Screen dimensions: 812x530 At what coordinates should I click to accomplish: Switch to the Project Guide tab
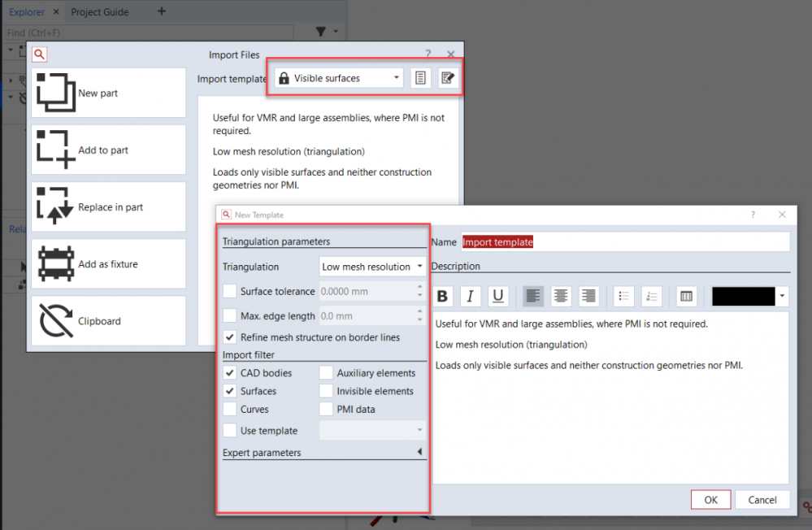pyautogui.click(x=100, y=12)
